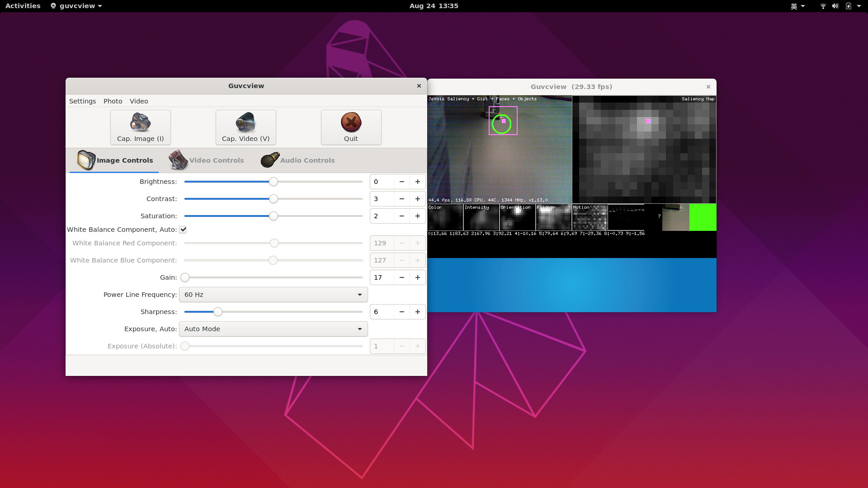Image resolution: width=868 pixels, height=488 pixels.
Task: Click the Cap. Image camera icon
Action: point(140,122)
